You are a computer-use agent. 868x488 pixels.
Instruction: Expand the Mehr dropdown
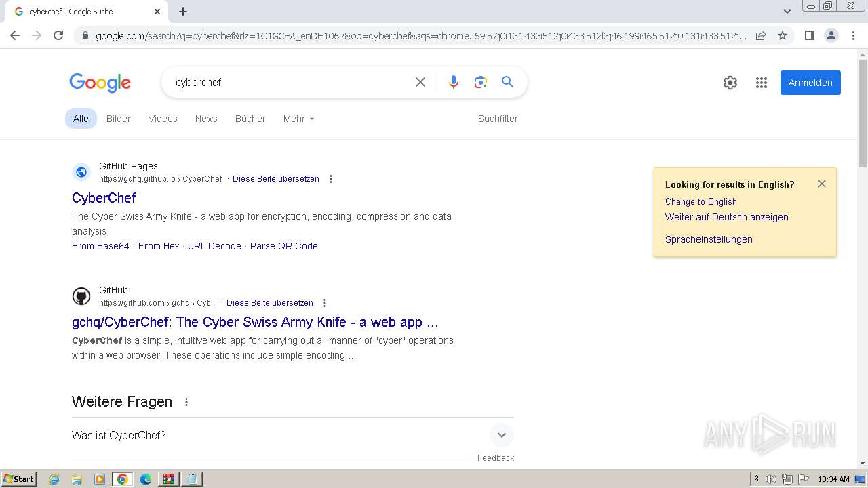click(298, 119)
